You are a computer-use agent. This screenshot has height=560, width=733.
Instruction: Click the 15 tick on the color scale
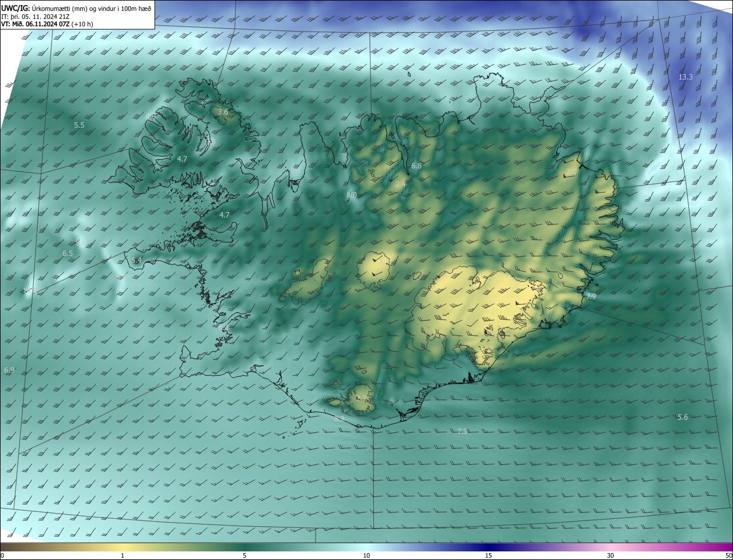pyautogui.click(x=488, y=555)
